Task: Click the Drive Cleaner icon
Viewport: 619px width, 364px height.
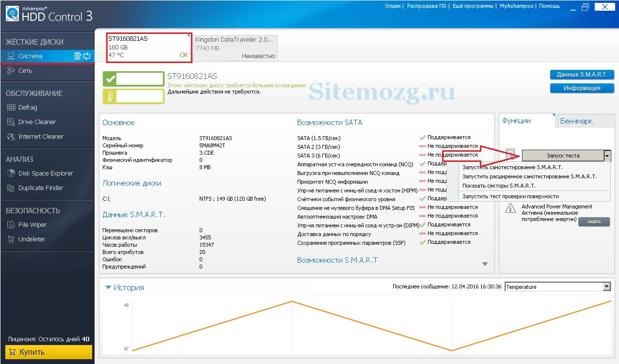Action: [x=11, y=122]
